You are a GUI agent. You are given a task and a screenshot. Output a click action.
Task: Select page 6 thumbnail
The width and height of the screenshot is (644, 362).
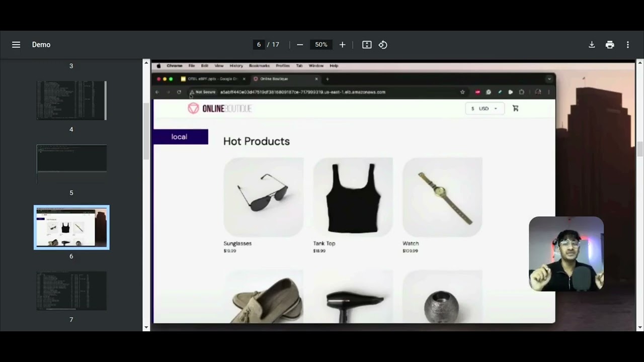71,227
